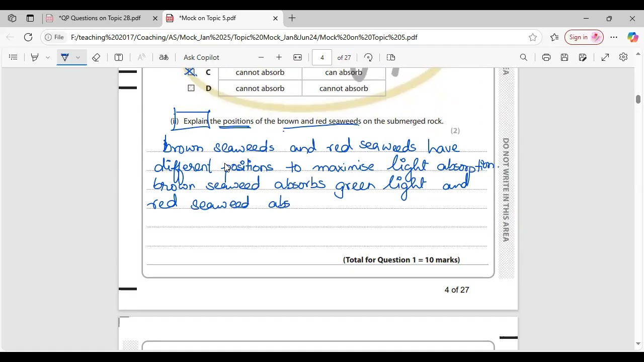The image size is (644, 362).
Task: Rotate the PDF page
Action: pos(368,57)
